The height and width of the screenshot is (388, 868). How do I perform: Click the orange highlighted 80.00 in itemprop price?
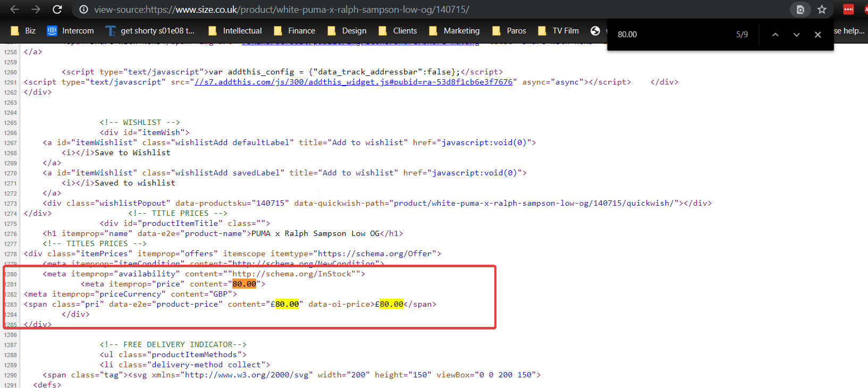click(x=245, y=284)
